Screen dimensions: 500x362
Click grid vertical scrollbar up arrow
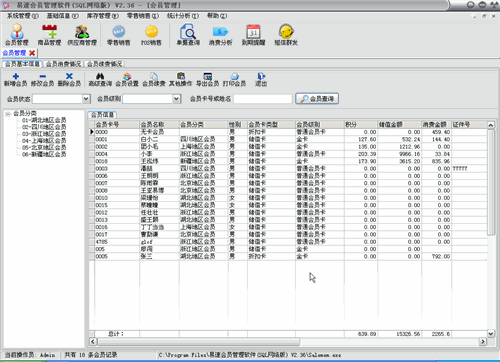coord(491,125)
